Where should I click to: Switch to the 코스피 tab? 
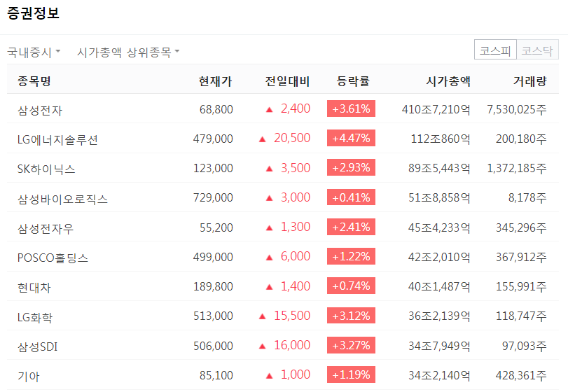click(x=495, y=50)
